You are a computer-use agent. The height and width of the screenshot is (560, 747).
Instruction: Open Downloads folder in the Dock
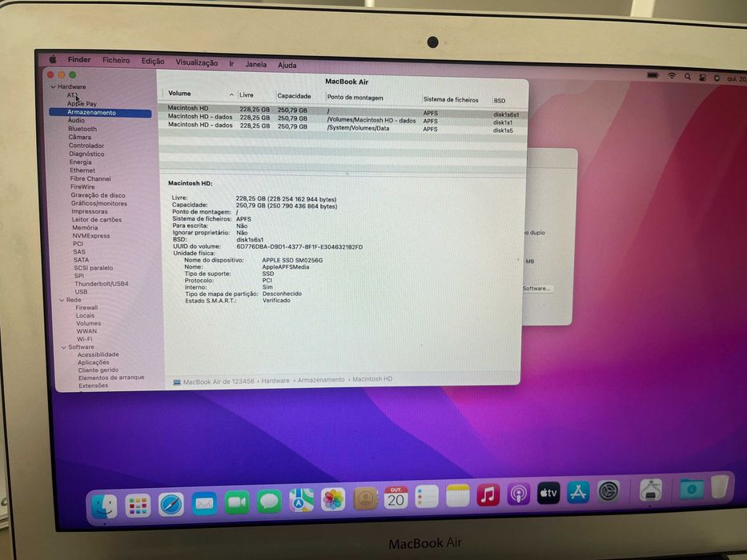691,489
